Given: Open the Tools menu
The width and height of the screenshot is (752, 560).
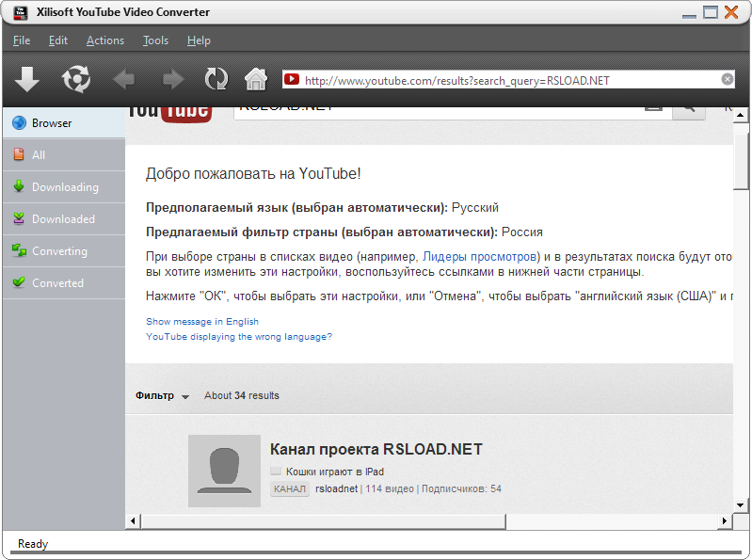Looking at the screenshot, I should 155,40.
